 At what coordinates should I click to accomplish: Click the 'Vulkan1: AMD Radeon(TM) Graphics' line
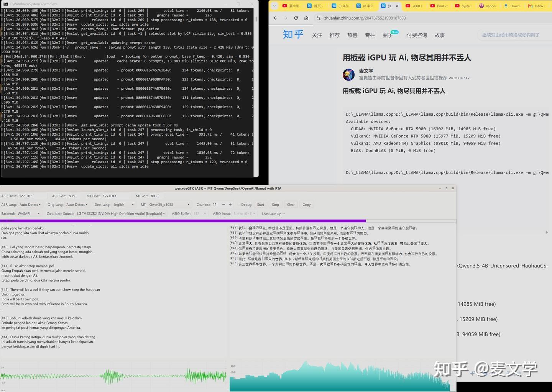point(426,143)
